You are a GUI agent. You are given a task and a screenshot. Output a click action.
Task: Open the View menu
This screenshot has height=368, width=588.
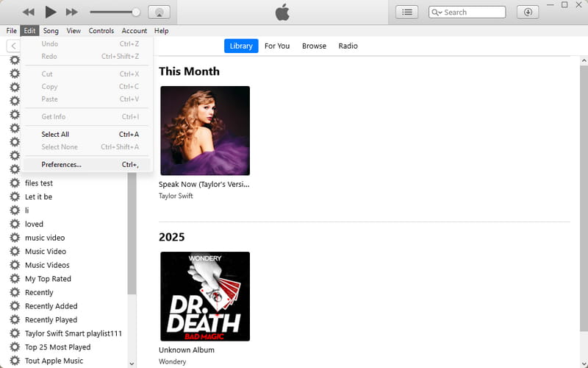73,31
